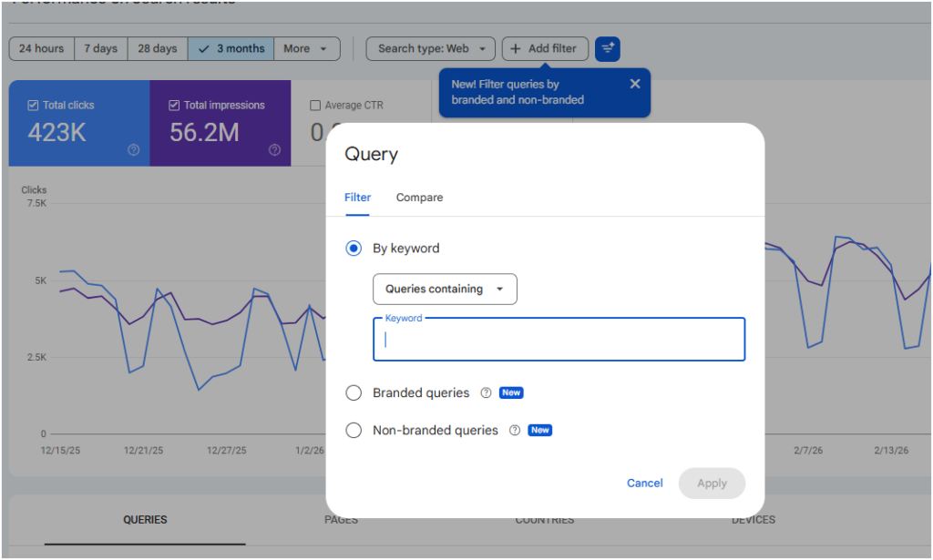Image resolution: width=933 pixels, height=560 pixels.
Task: Select the Branded queries option
Action: [x=354, y=392]
